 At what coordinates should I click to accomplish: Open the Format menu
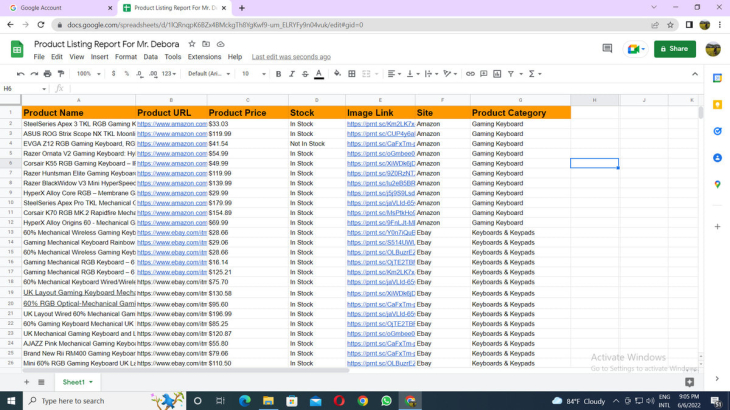(126, 57)
